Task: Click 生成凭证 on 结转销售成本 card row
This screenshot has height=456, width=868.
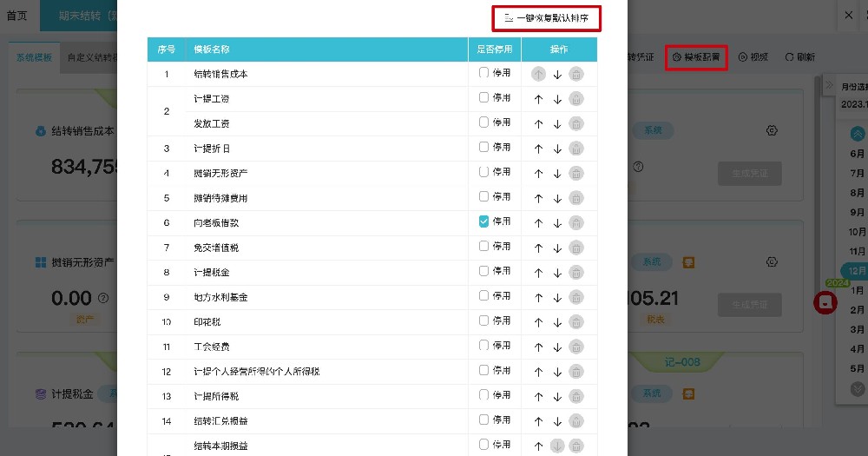Action: pyautogui.click(x=750, y=174)
